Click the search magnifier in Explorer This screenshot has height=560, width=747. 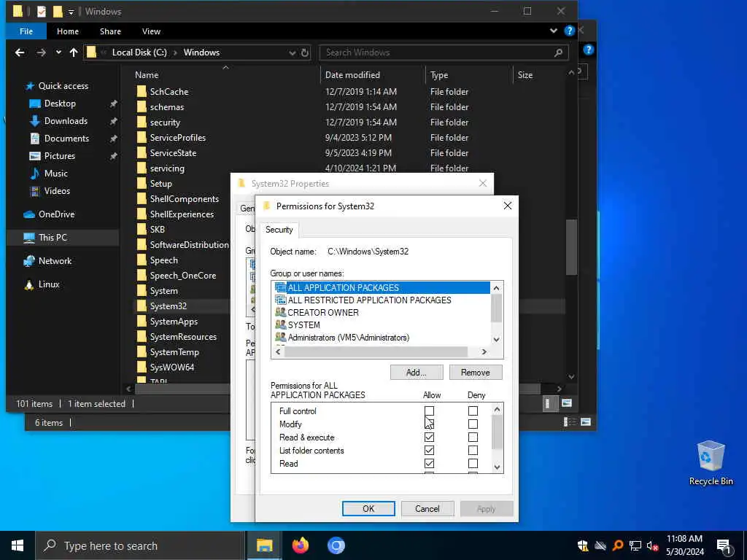tap(558, 52)
